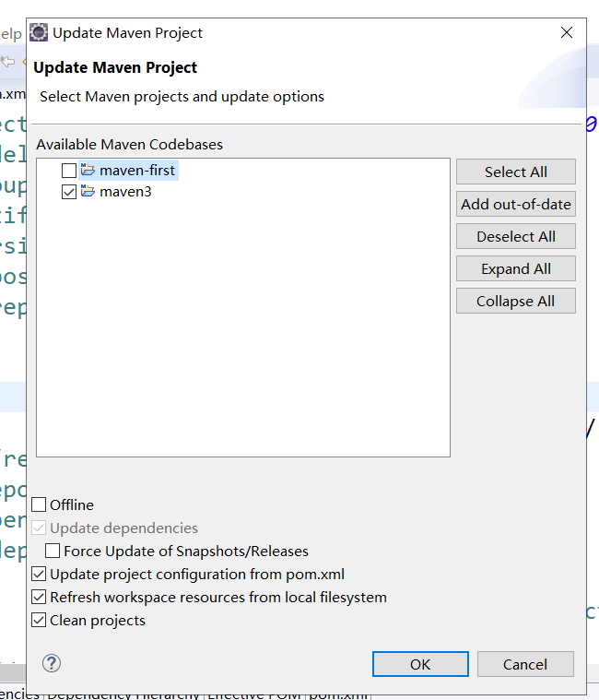Confirm the update with OK
This screenshot has width=599, height=700.
420,664
